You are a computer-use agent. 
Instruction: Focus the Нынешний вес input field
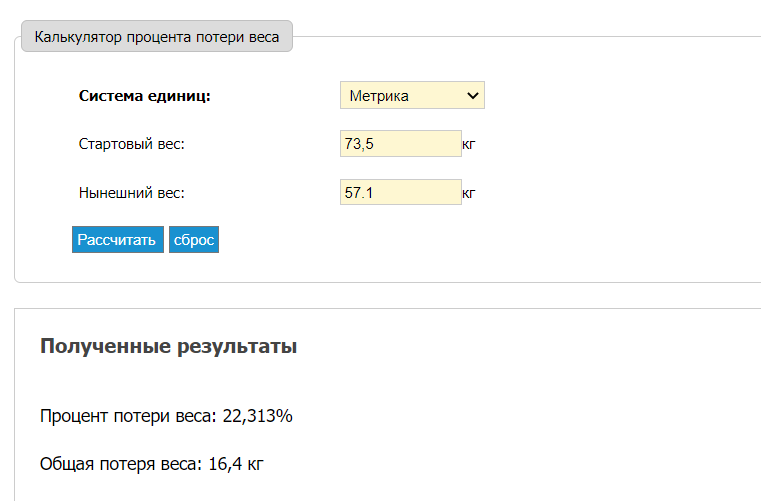(x=401, y=192)
